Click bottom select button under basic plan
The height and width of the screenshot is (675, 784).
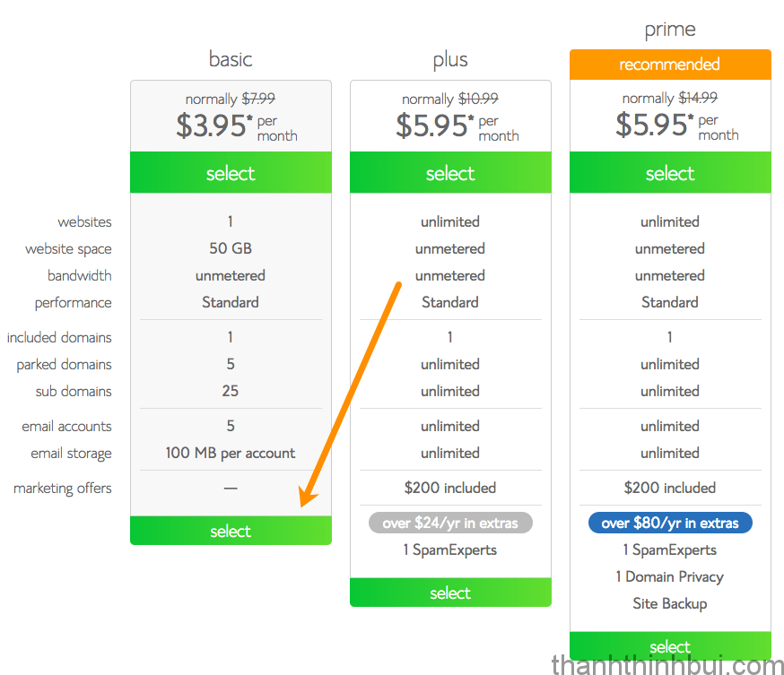pos(231,531)
